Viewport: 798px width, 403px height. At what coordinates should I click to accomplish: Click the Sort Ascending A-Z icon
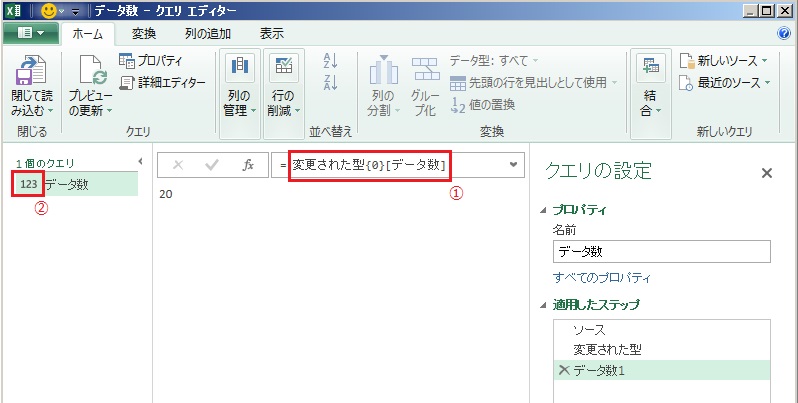click(330, 61)
